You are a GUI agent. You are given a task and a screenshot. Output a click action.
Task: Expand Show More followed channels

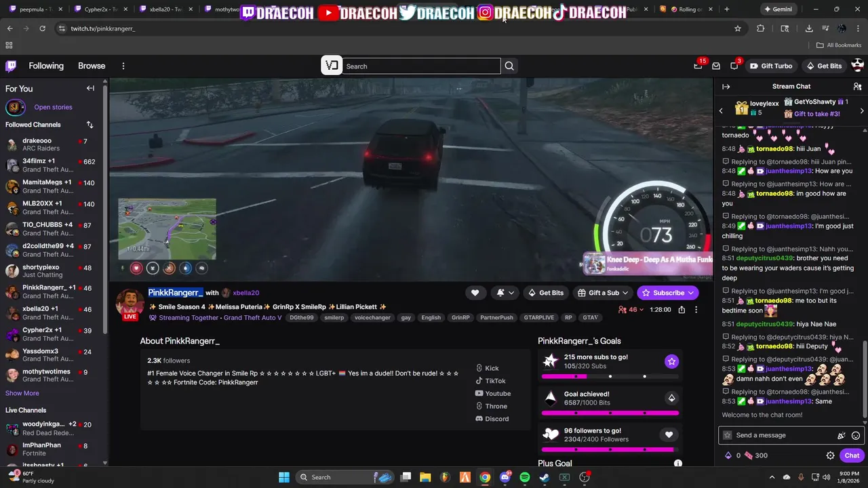[22, 393]
